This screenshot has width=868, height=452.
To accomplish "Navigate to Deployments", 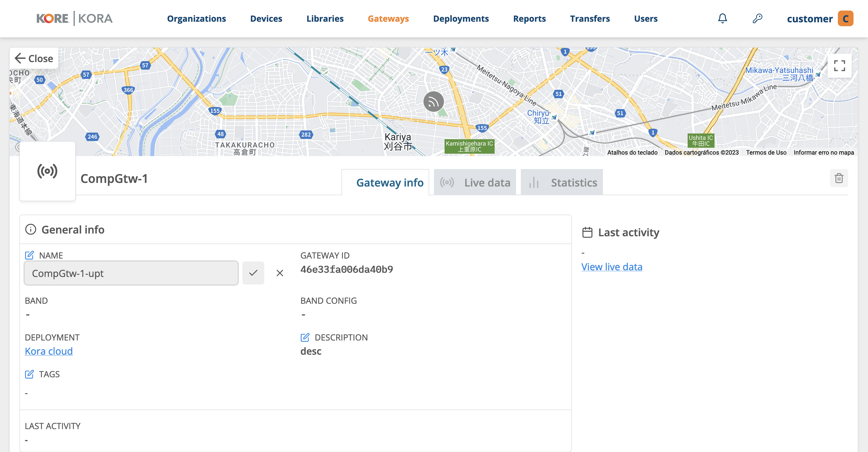I will 461,18.
